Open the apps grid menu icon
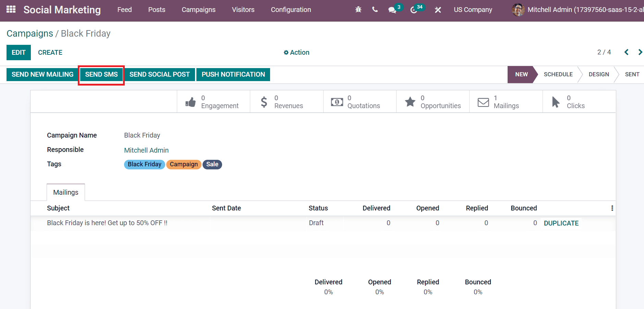Viewport: 644px width, 309px height. point(11,9)
